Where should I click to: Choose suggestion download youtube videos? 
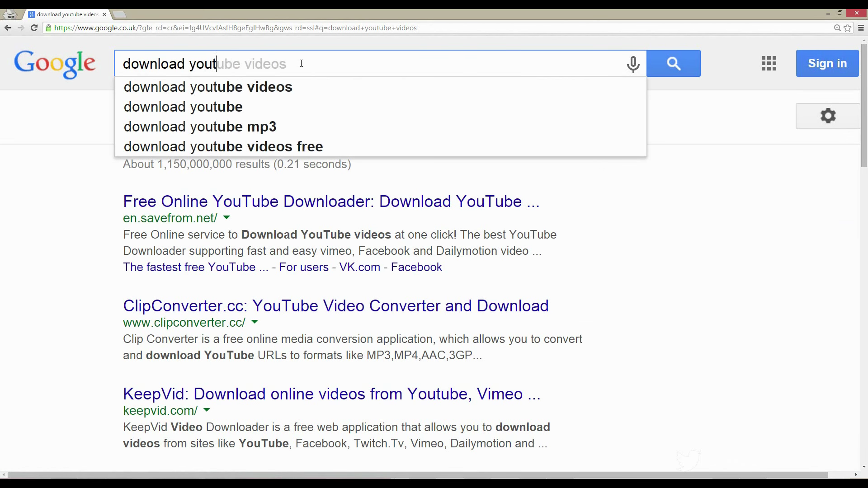[x=380, y=87]
